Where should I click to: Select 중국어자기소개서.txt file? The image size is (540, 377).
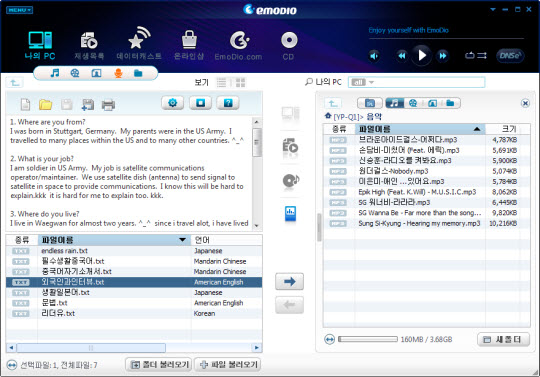tap(134, 271)
